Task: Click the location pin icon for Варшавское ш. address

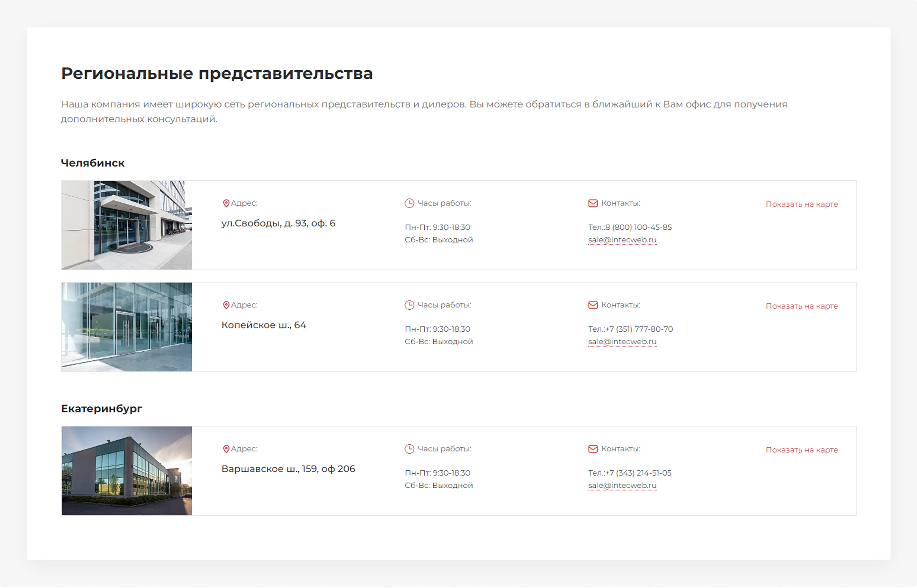Action: pos(226,449)
